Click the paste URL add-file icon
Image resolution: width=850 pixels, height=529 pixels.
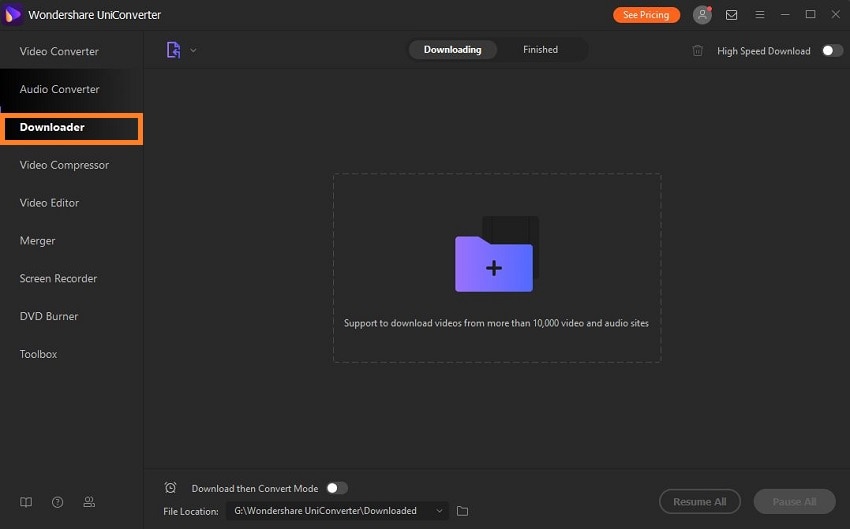click(x=173, y=50)
